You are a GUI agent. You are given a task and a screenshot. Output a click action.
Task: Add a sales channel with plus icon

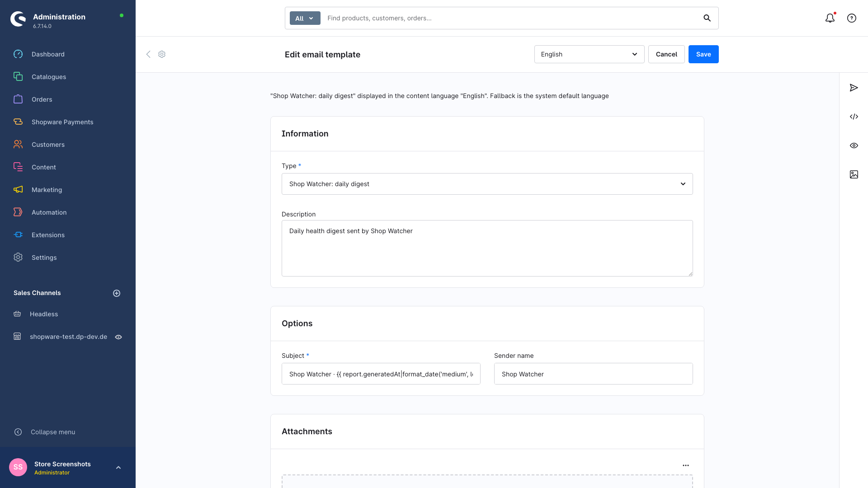pyautogui.click(x=117, y=293)
